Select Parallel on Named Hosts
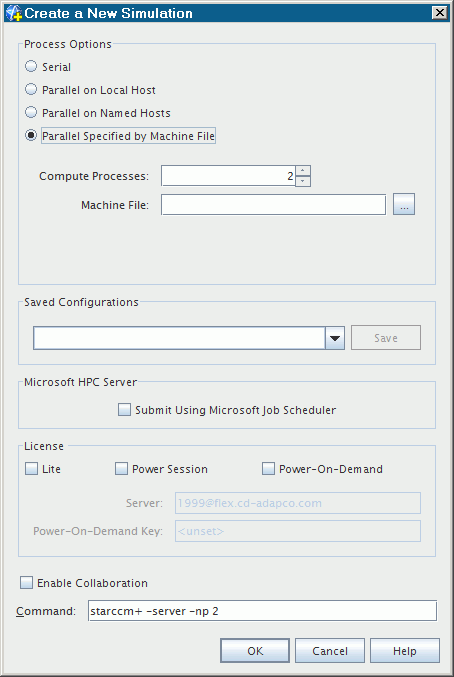Image resolution: width=454 pixels, height=677 pixels. tap(31, 112)
